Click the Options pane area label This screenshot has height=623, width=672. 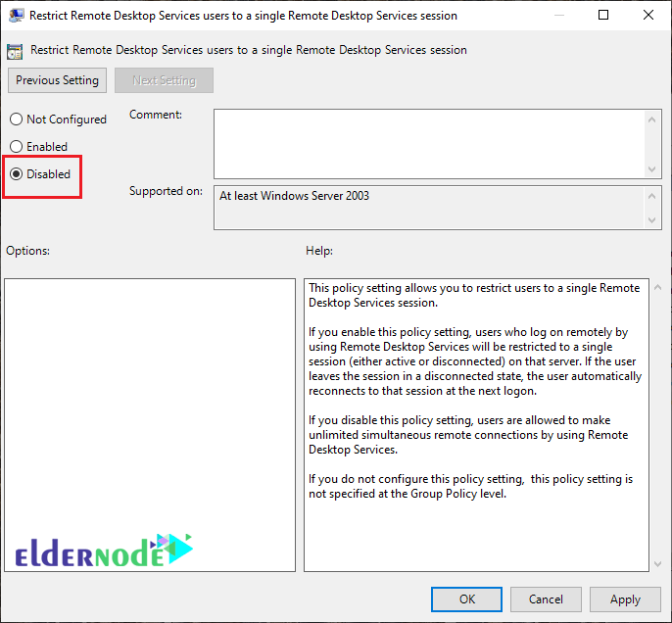(x=27, y=251)
